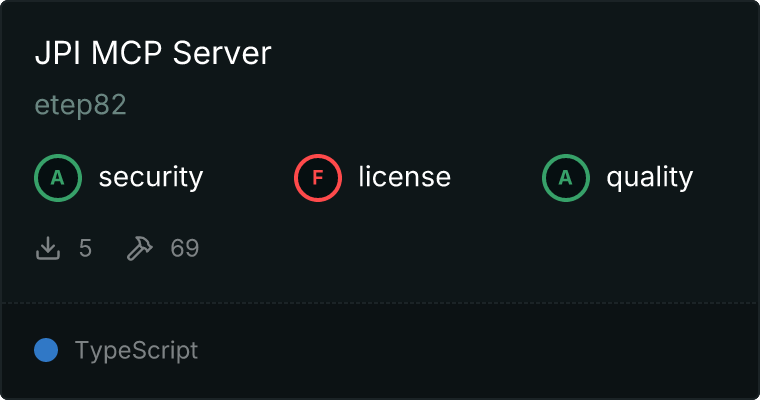Click the green quality grade A badge
Image resolution: width=760 pixels, height=400 pixels.
click(x=566, y=178)
